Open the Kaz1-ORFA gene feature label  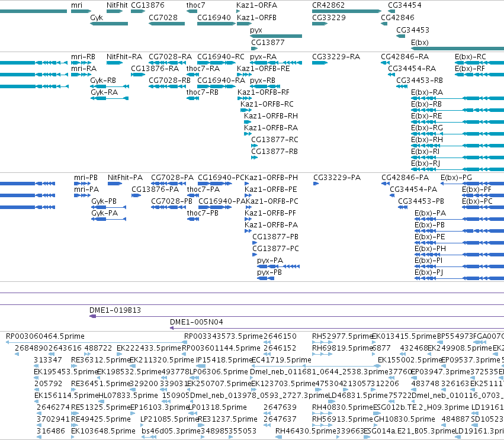coord(256,5)
